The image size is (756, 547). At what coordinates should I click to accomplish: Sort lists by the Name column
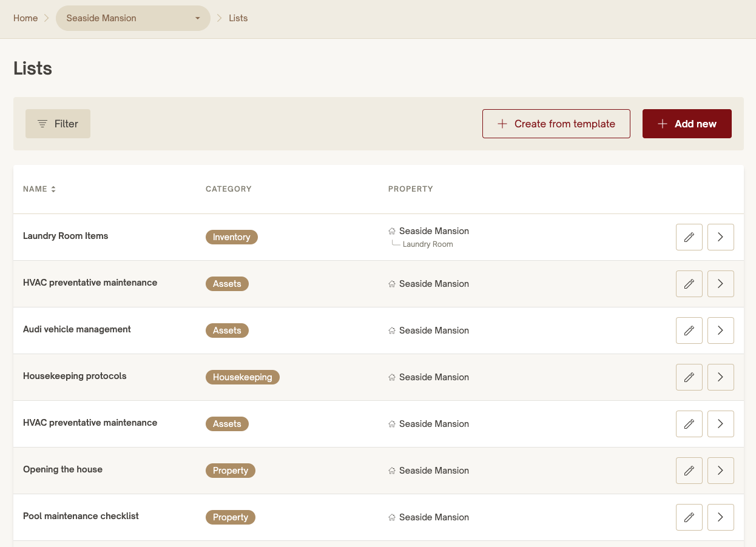(x=39, y=189)
